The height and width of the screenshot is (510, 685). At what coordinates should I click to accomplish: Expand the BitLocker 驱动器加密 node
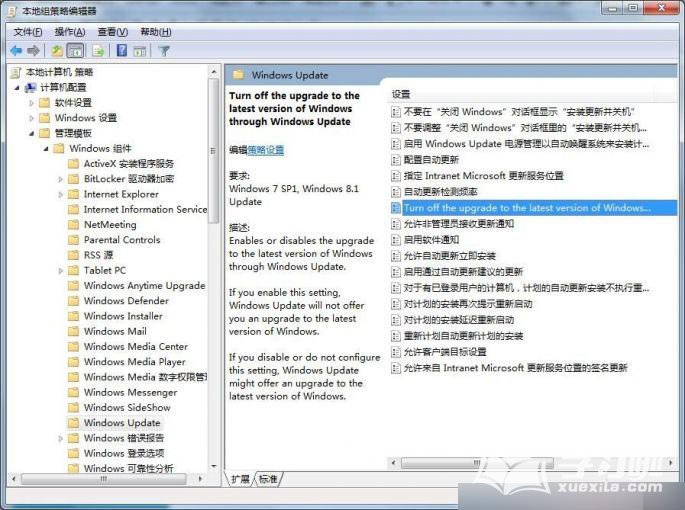pyautogui.click(x=60, y=179)
